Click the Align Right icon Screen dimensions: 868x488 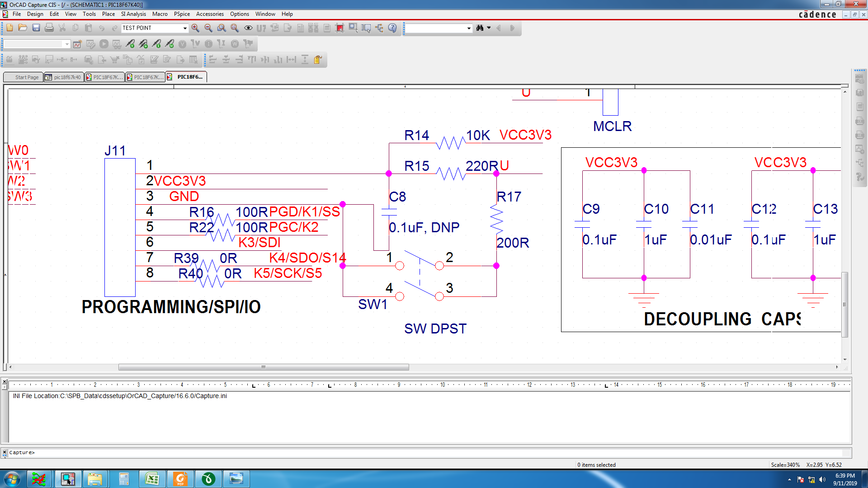(239, 60)
